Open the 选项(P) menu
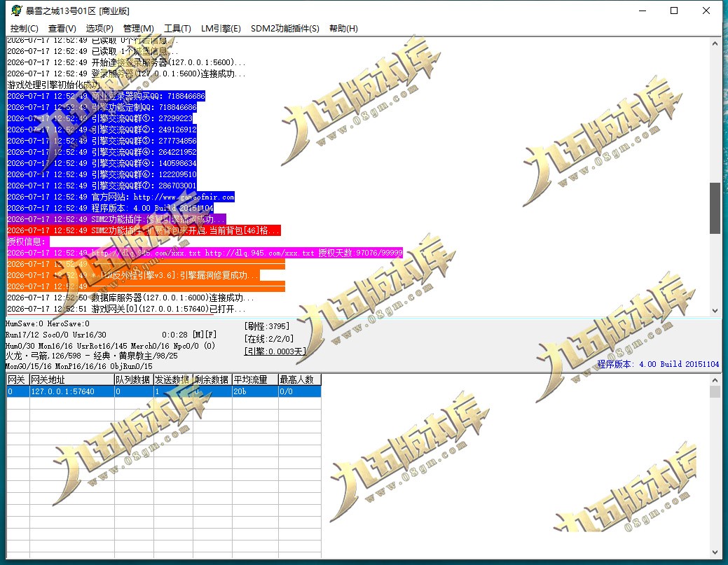 tap(99, 28)
